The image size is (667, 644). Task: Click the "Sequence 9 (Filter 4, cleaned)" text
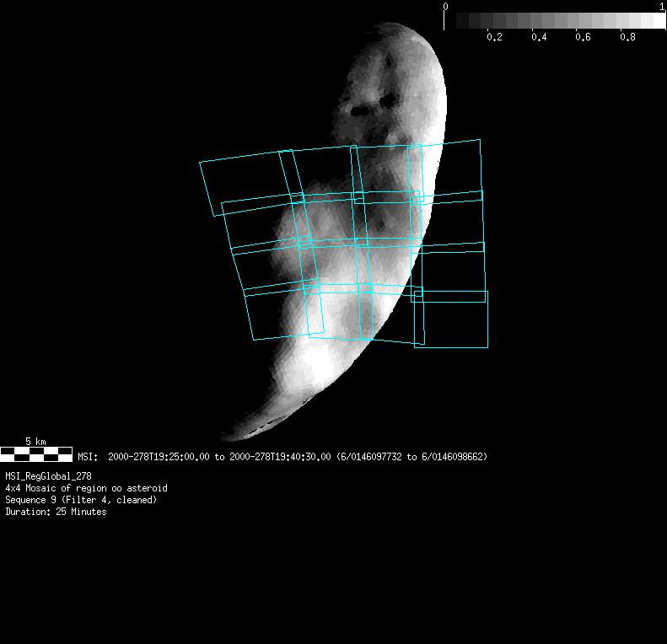click(81, 500)
